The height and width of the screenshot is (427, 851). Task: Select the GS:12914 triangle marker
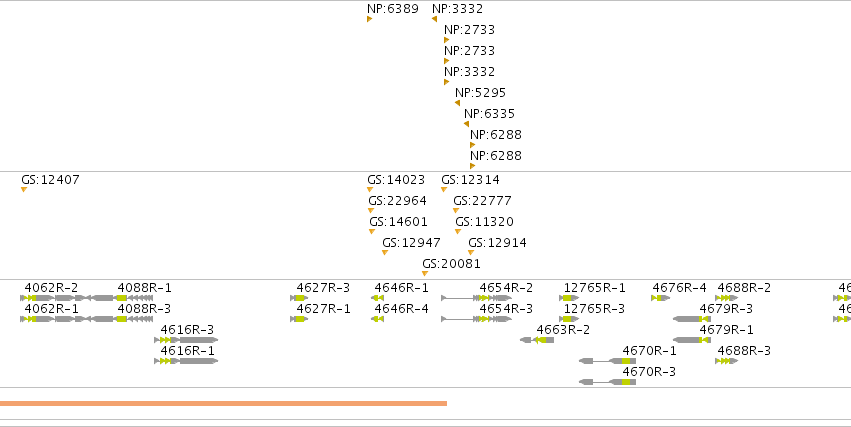point(471,252)
